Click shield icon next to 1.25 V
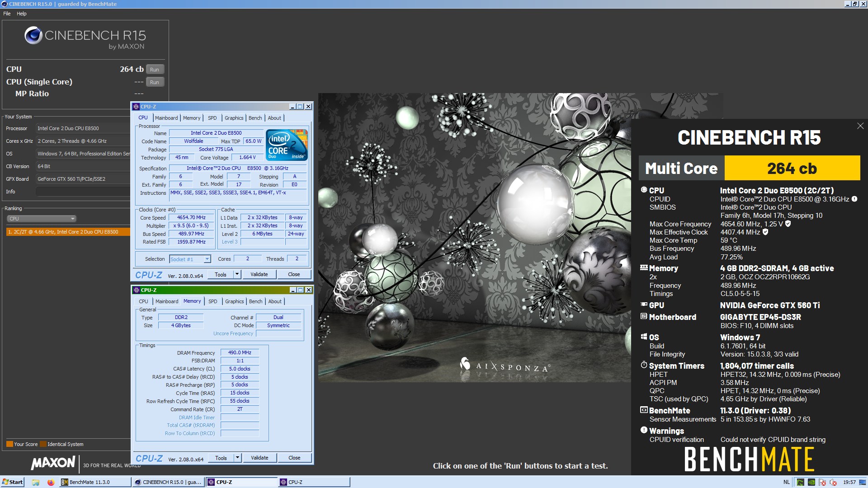 [788, 224]
